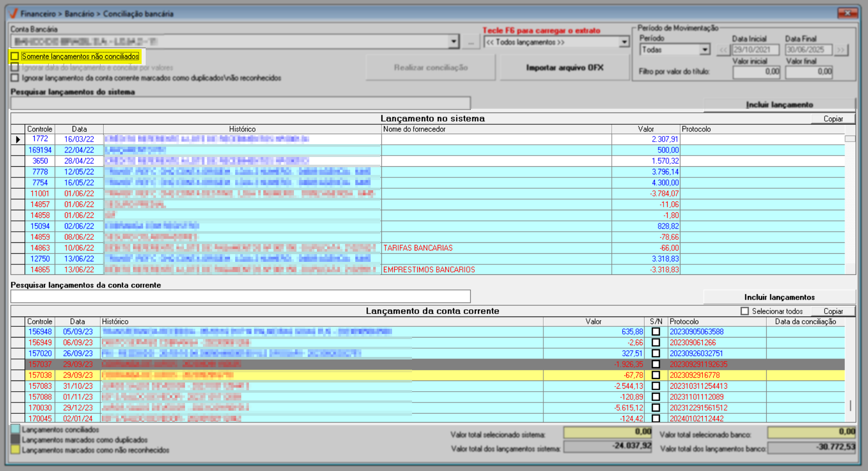The image size is (868, 471).
Task: Select system entry Controle 11001
Action: 40,194
